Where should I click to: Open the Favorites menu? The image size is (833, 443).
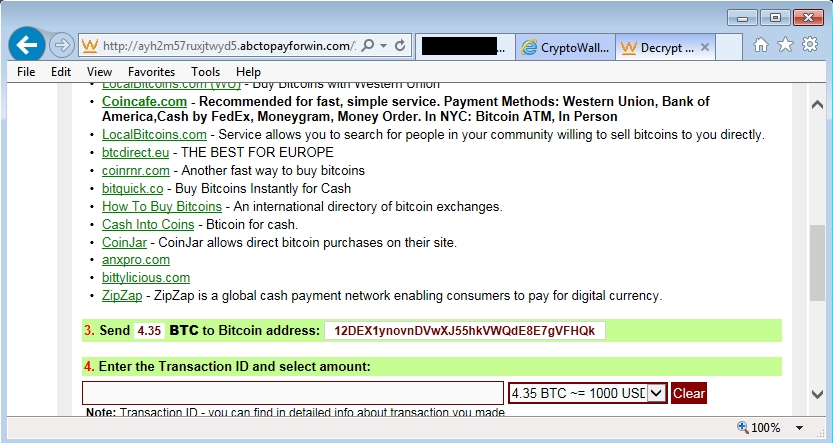click(x=151, y=72)
